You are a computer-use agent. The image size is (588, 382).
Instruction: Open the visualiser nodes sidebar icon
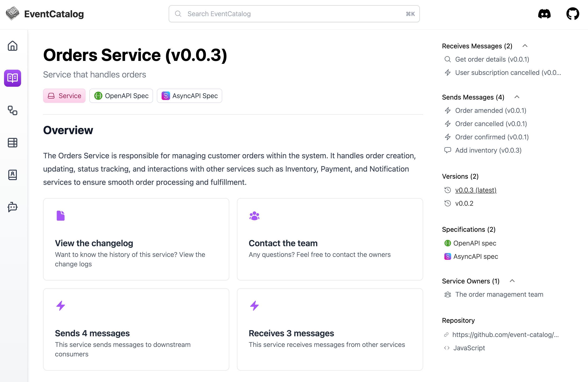(x=12, y=110)
